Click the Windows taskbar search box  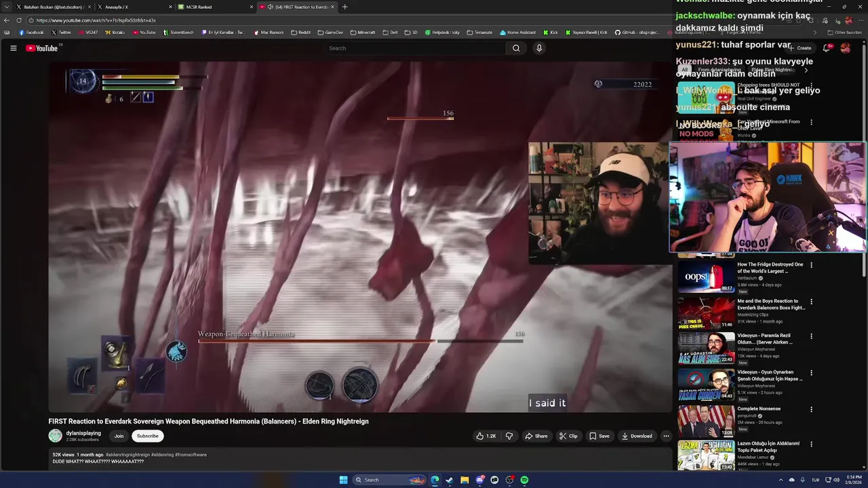pyautogui.click(x=390, y=480)
